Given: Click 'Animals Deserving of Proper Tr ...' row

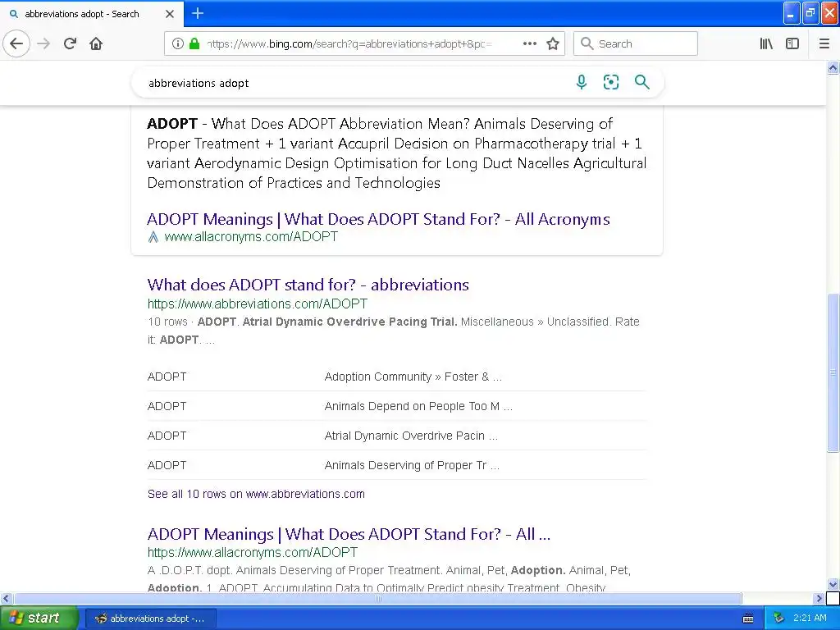Looking at the screenshot, I should (x=396, y=465).
